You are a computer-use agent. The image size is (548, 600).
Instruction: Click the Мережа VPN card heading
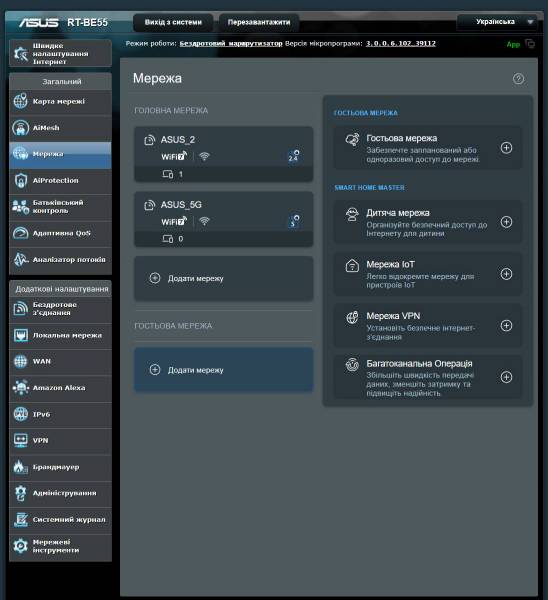(393, 316)
